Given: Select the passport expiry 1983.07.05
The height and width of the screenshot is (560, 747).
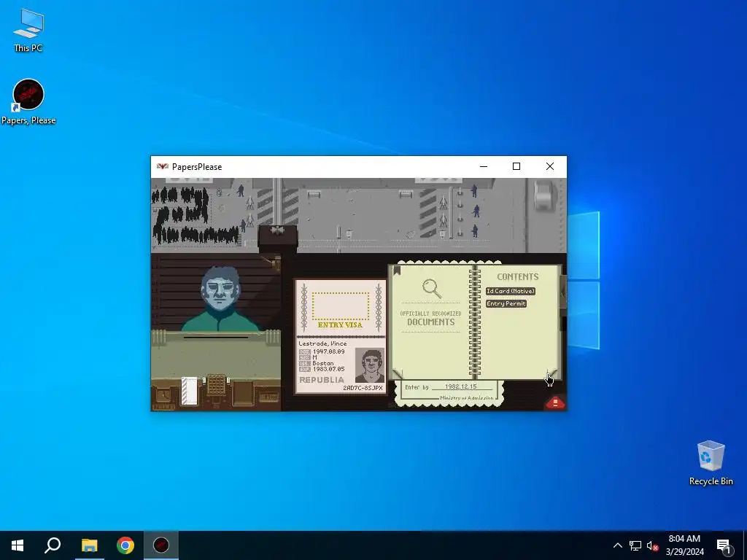Looking at the screenshot, I should tap(328, 369).
